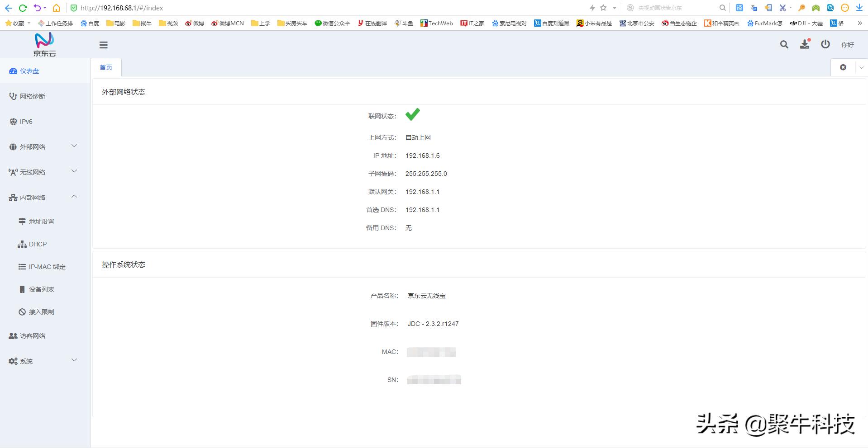Viewport: 868px width, 448px height.
Task: Open the 在线翻译 bookmark
Action: pos(372,23)
